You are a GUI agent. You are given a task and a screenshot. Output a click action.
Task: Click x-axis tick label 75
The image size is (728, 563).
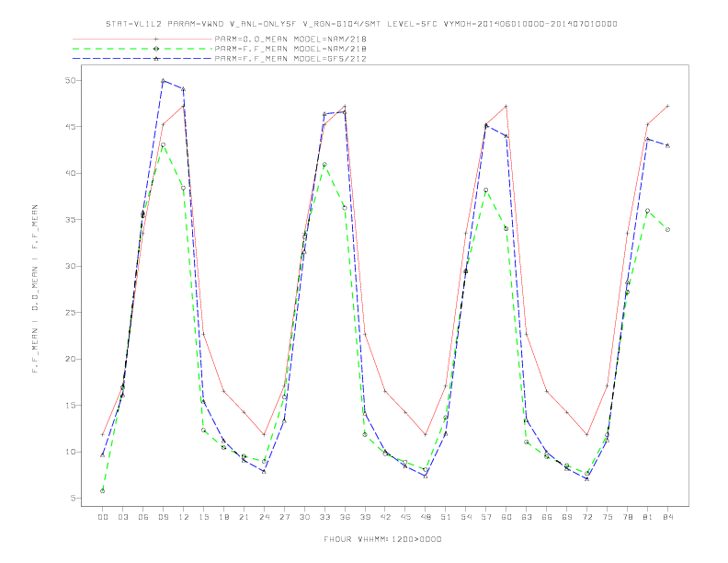(608, 517)
